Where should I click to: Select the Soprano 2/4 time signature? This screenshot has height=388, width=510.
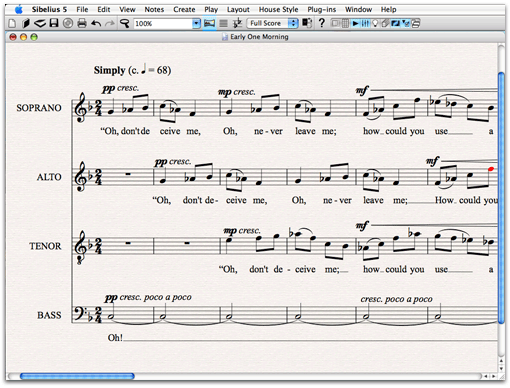coord(98,109)
